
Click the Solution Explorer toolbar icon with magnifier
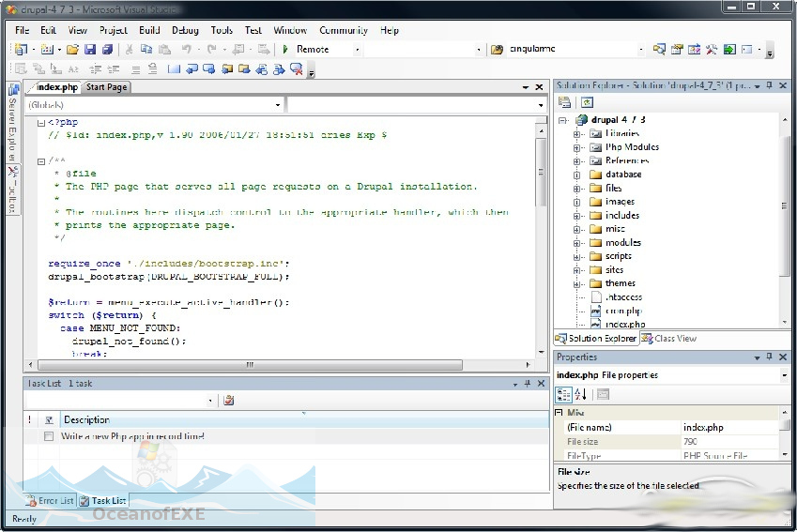659,50
